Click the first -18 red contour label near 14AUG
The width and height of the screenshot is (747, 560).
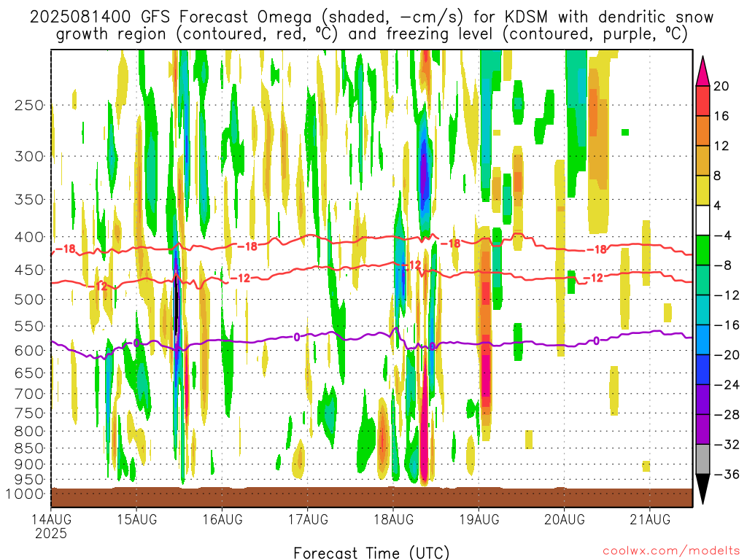point(66,249)
